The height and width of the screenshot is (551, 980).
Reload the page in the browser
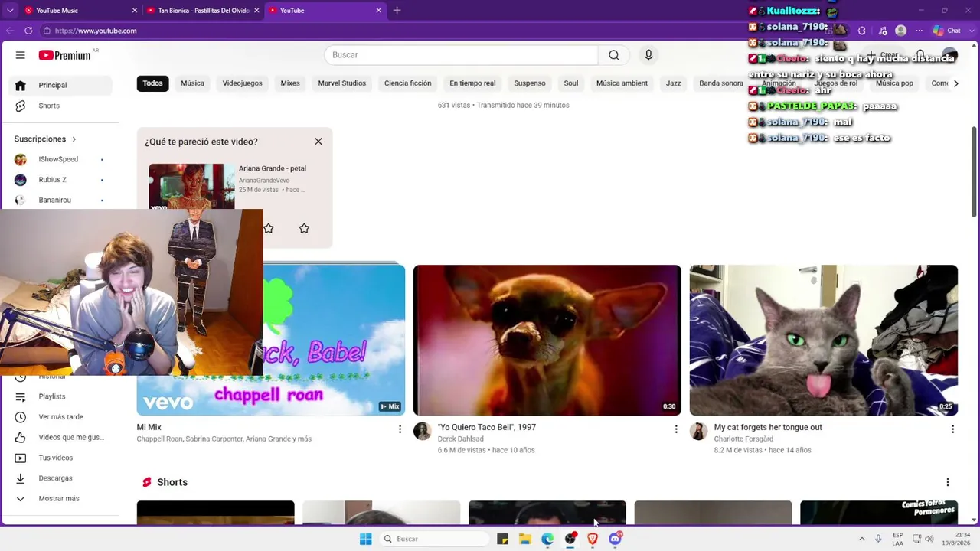pos(28,31)
